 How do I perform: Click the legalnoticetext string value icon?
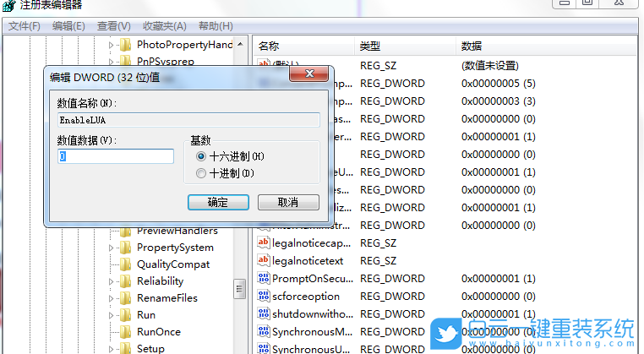click(x=264, y=260)
